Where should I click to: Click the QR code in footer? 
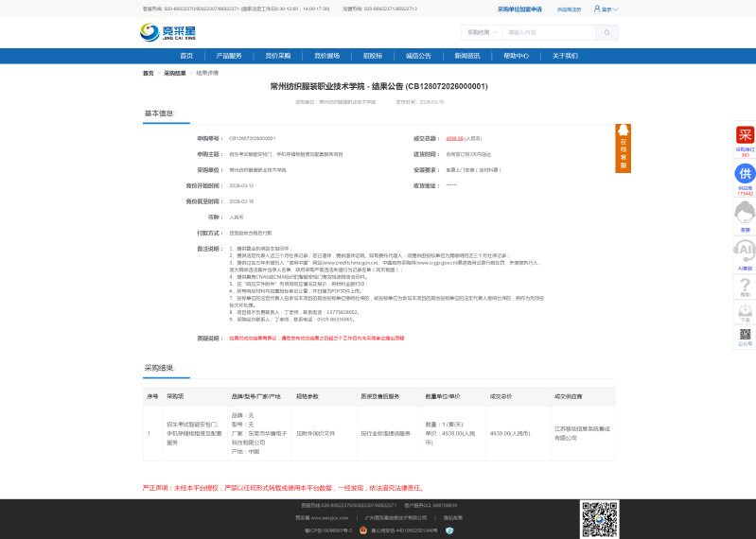click(x=599, y=518)
